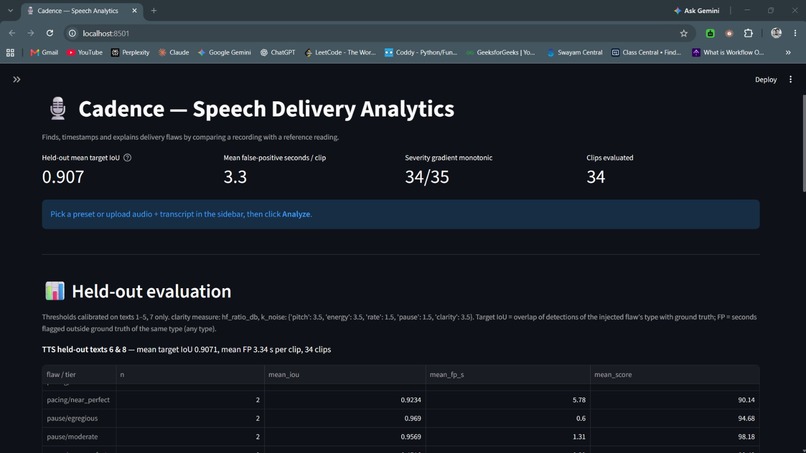Open the Coddy Python bookmark
Screen dimensions: 806x453
coord(421,52)
